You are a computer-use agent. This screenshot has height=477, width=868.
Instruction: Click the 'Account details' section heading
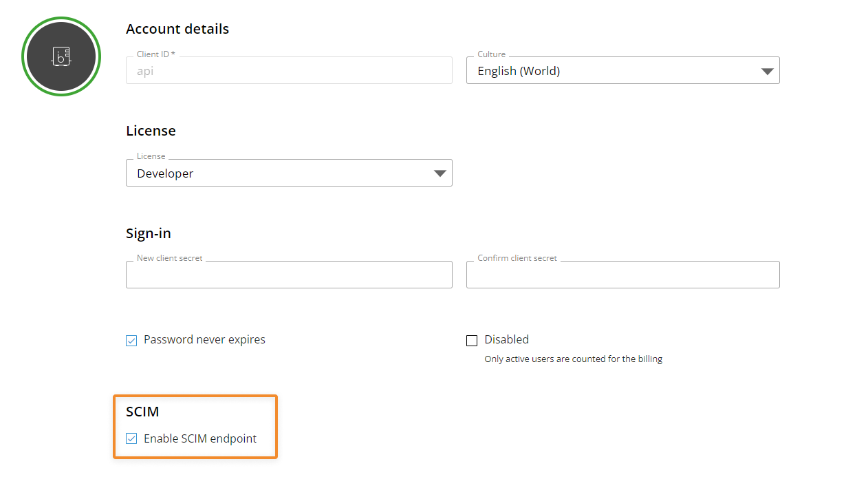click(177, 28)
